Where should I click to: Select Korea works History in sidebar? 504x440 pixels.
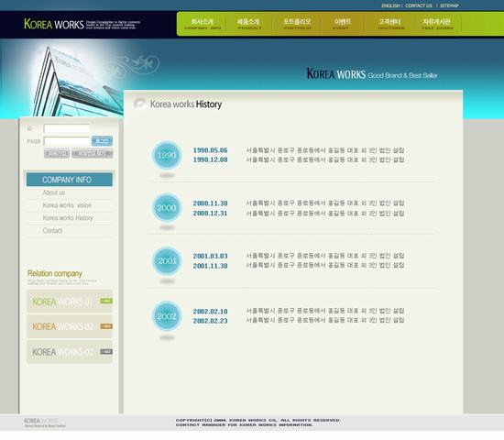point(68,218)
